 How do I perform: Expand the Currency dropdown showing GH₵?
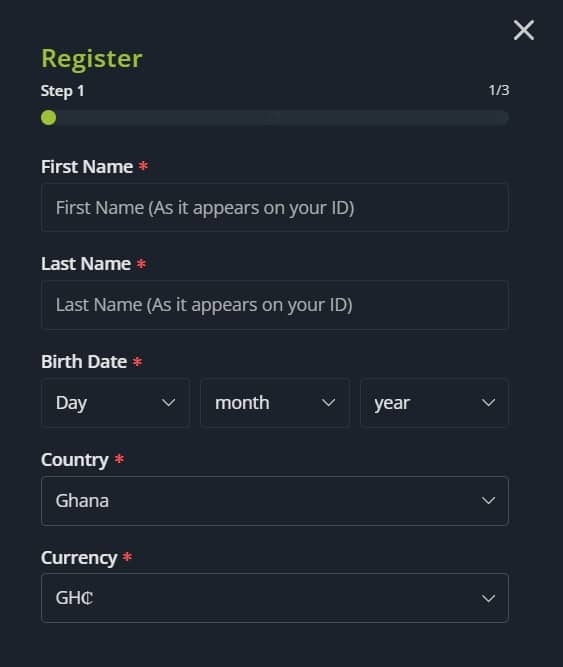[x=275, y=598]
